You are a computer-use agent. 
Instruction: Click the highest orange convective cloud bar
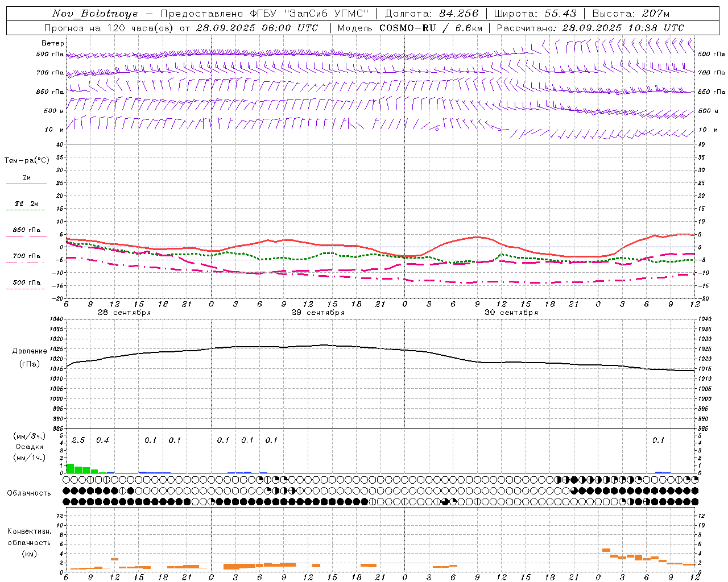tap(606, 550)
